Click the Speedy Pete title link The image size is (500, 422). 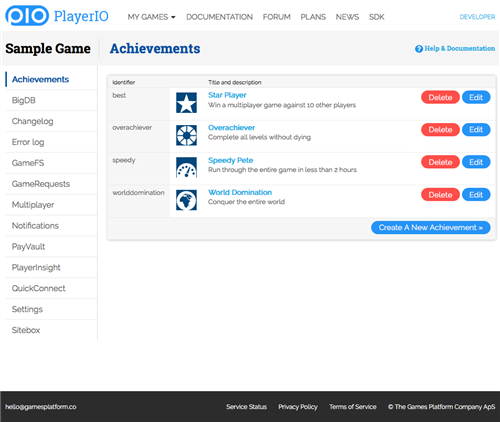point(231,160)
